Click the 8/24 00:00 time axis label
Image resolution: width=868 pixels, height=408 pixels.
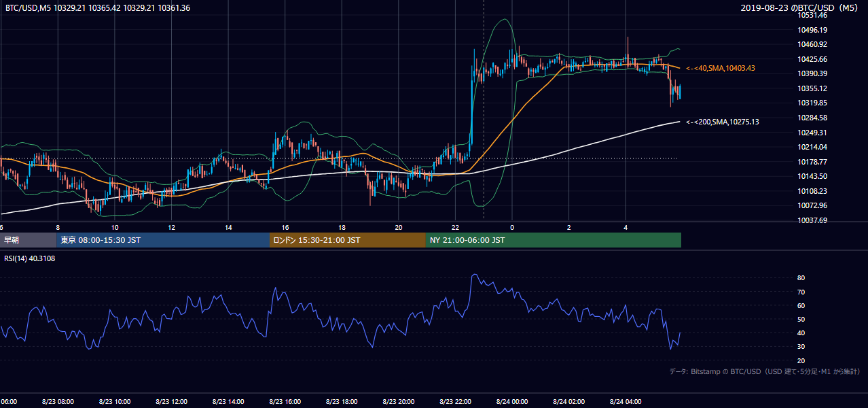[512, 401]
